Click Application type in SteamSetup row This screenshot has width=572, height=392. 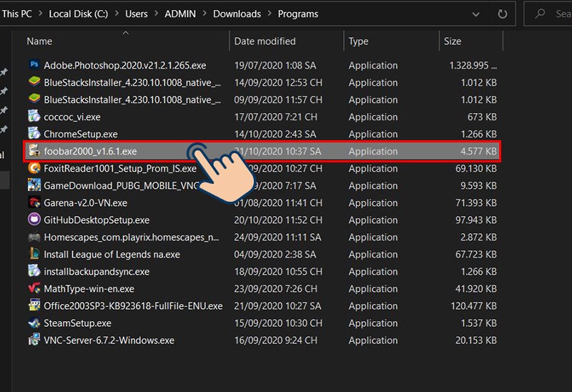[x=373, y=323]
